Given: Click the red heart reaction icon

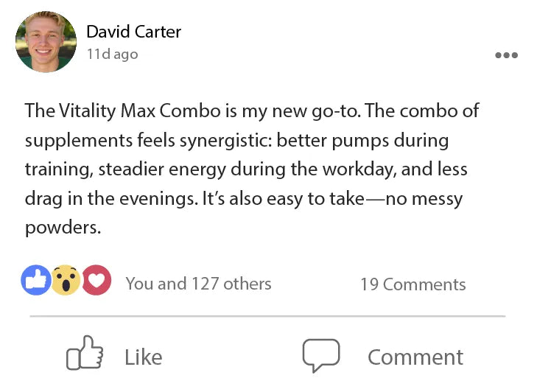Looking at the screenshot, I should (96, 281).
